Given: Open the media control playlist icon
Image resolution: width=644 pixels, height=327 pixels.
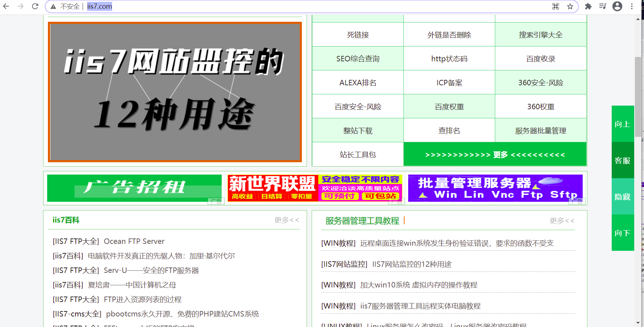Looking at the screenshot, I should [x=603, y=6].
